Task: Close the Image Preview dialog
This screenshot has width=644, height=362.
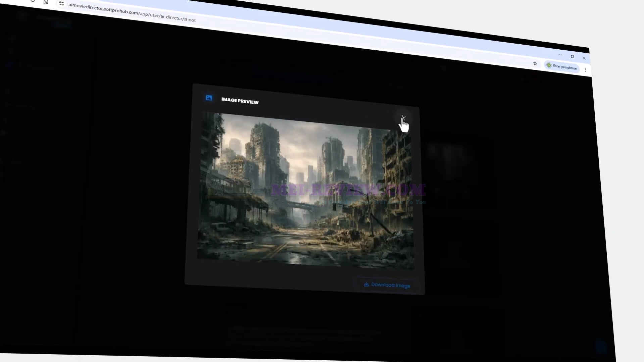Action: (x=403, y=118)
